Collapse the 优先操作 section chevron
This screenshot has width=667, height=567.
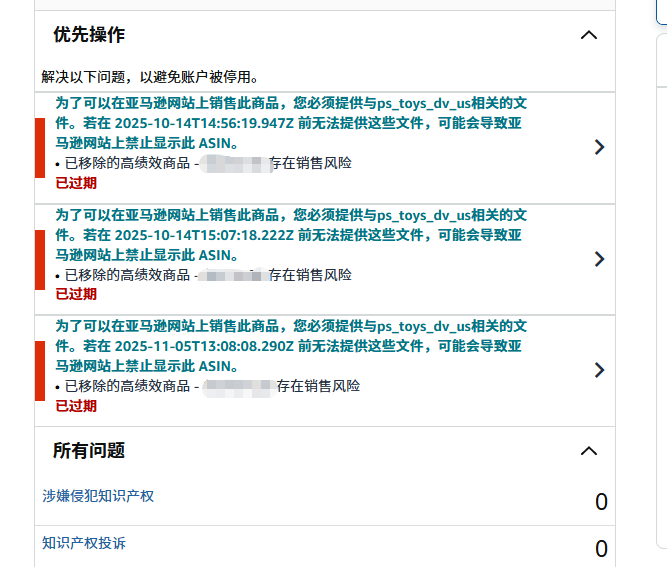pyautogui.click(x=589, y=35)
